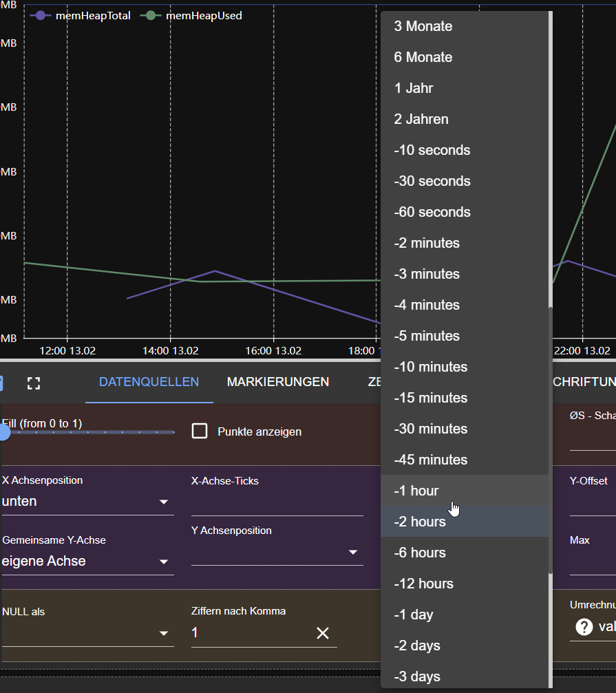Open the chart in fullscreen mode
The height and width of the screenshot is (693, 616).
point(33,383)
